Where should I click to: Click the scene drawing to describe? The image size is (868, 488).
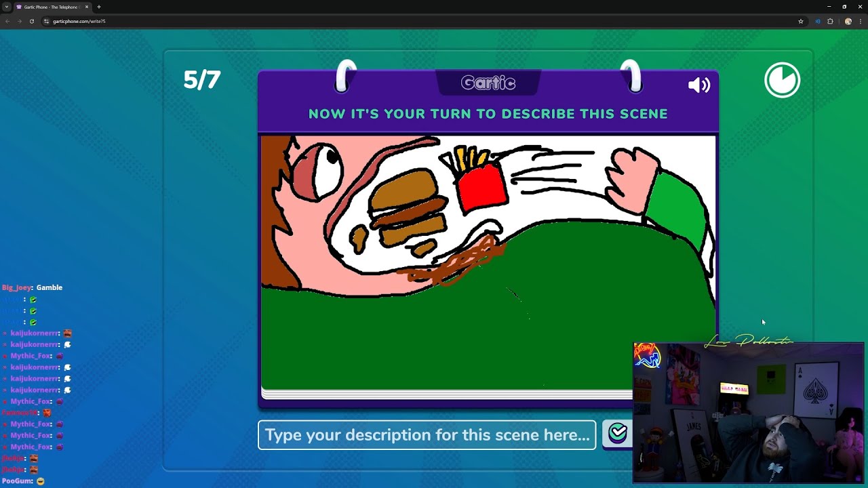tap(488, 263)
